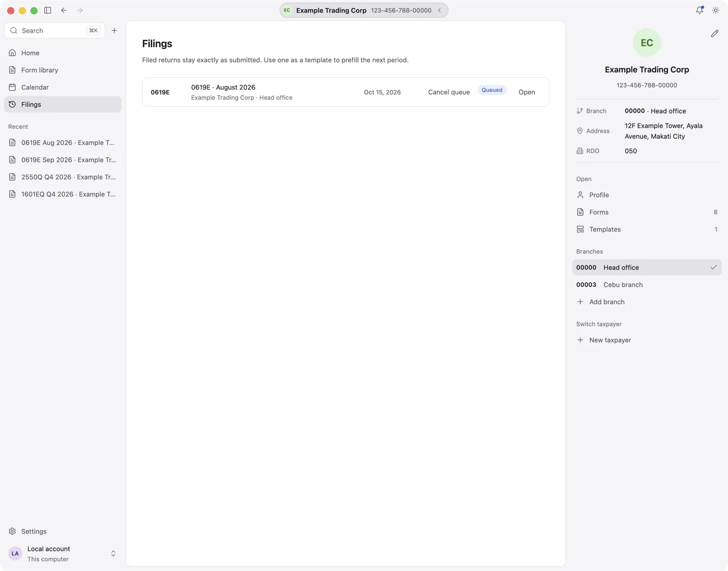This screenshot has width=728, height=571.
Task: Open Form library in sidebar
Action: click(x=63, y=70)
